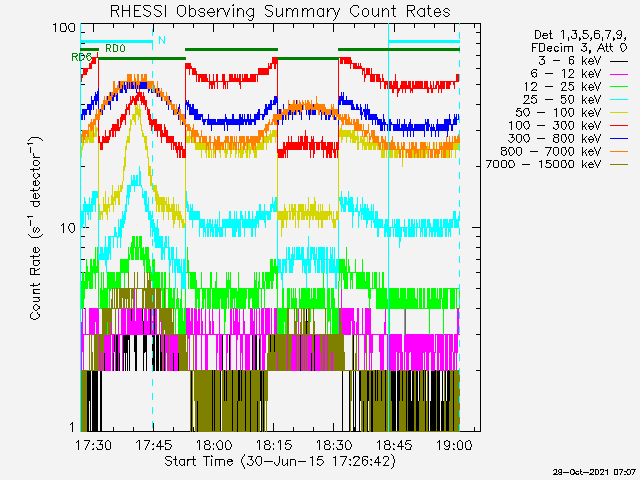Click the dashed cyan marker at the plot's right edge

click(x=460, y=227)
